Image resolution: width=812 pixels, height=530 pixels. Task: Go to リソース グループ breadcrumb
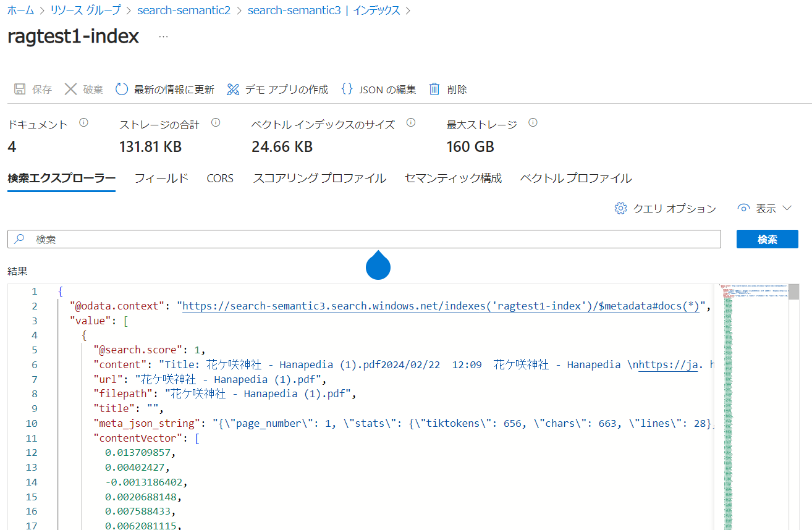85,11
